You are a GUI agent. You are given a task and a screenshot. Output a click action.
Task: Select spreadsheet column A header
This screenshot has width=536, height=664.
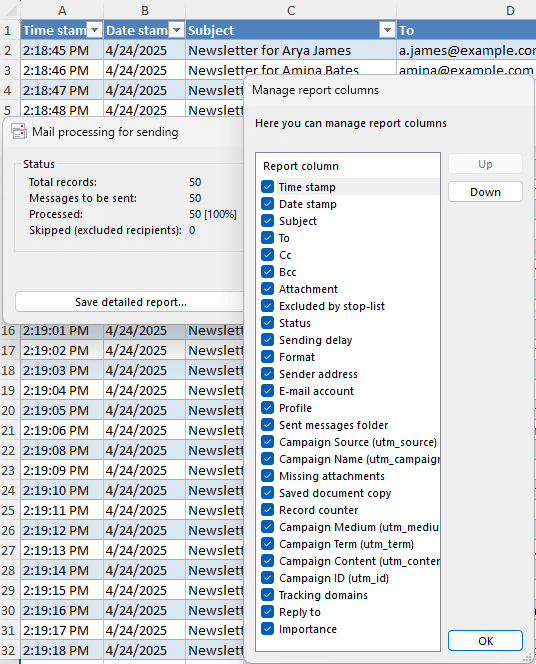click(x=62, y=10)
